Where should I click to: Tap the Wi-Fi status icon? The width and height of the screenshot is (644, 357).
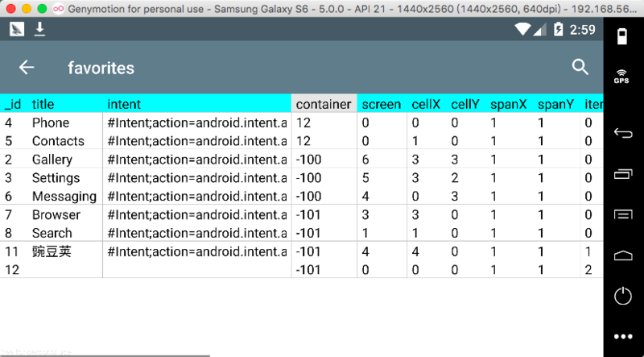pos(522,29)
